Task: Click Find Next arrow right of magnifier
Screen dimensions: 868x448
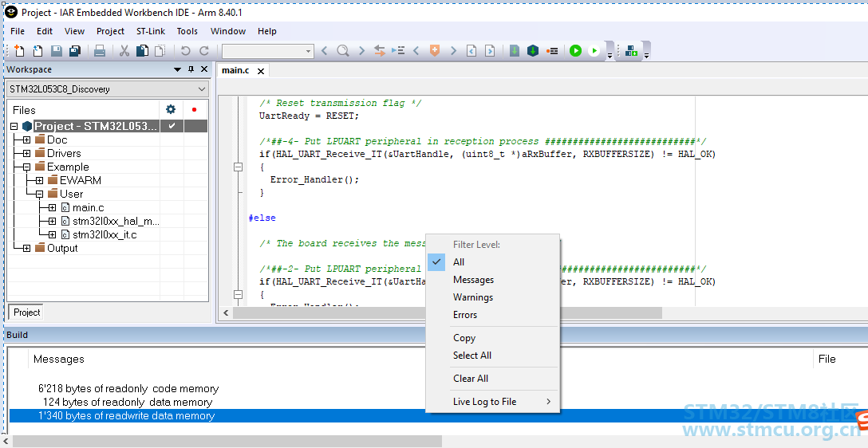Action: tap(361, 51)
